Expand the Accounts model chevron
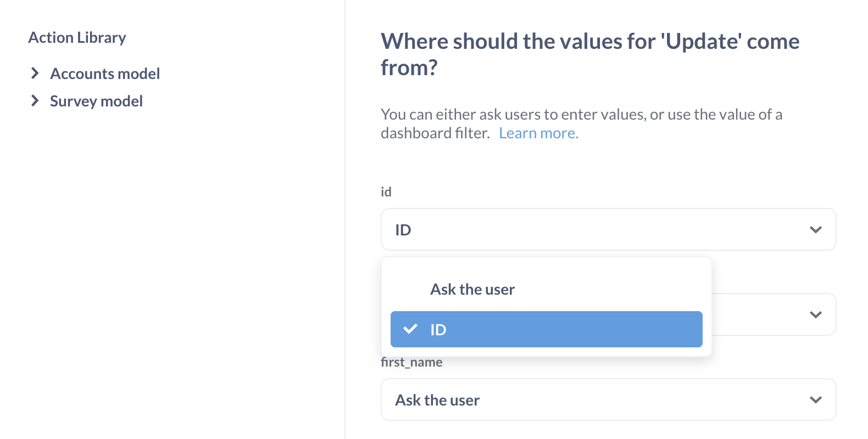 tap(35, 74)
